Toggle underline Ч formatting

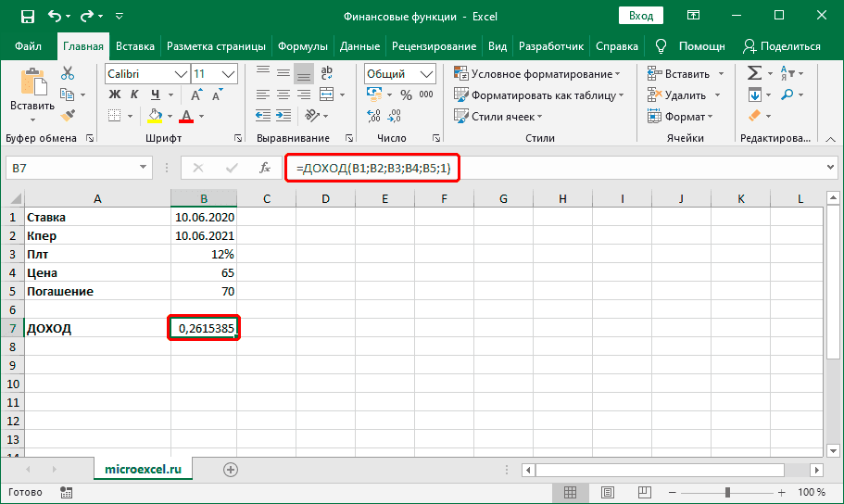click(155, 94)
